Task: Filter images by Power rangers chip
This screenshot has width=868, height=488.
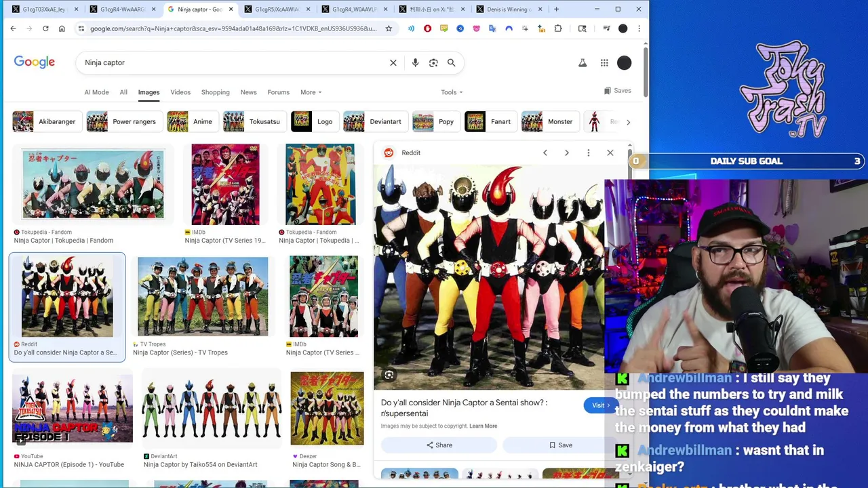Action: 124,121
